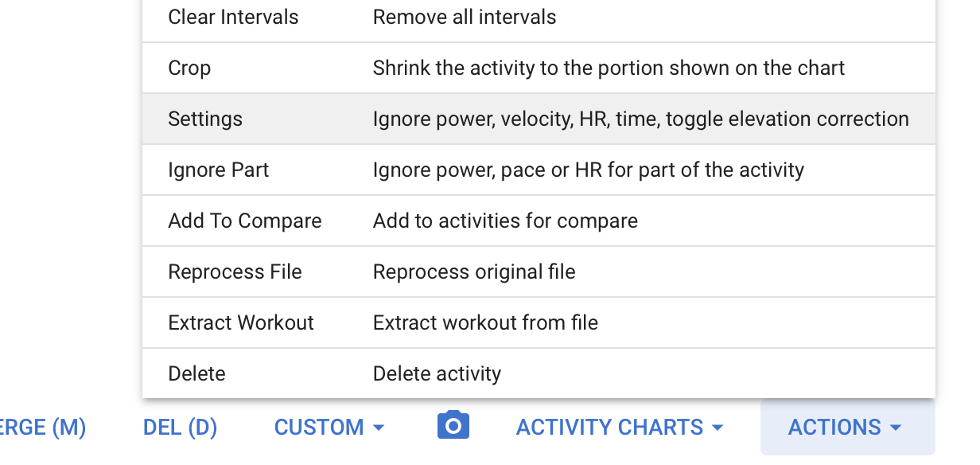
Task: Click "Remove all intervals" description text
Action: (x=465, y=17)
